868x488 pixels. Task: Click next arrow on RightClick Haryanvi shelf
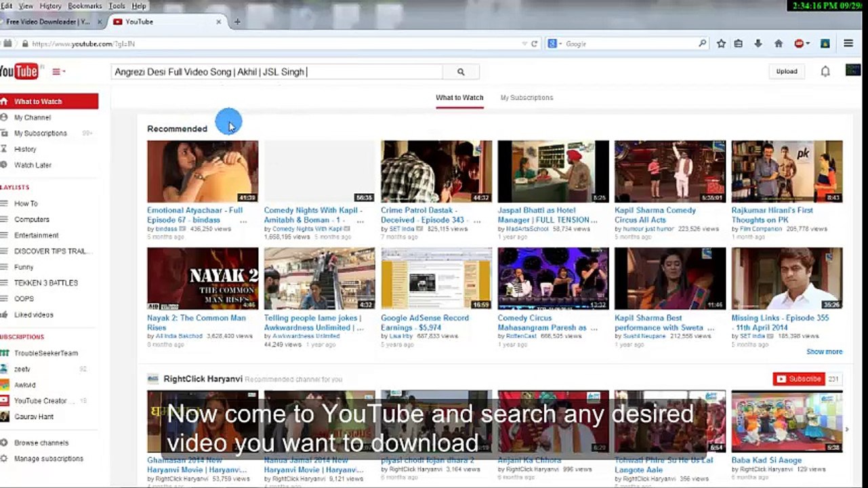(x=847, y=429)
